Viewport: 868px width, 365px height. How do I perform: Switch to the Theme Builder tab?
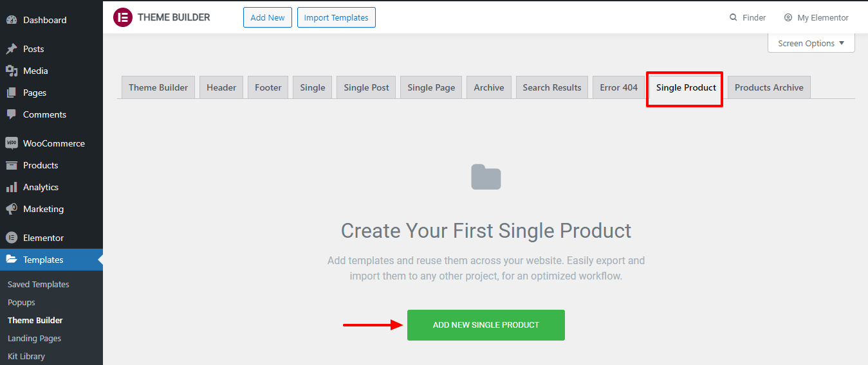coord(158,87)
